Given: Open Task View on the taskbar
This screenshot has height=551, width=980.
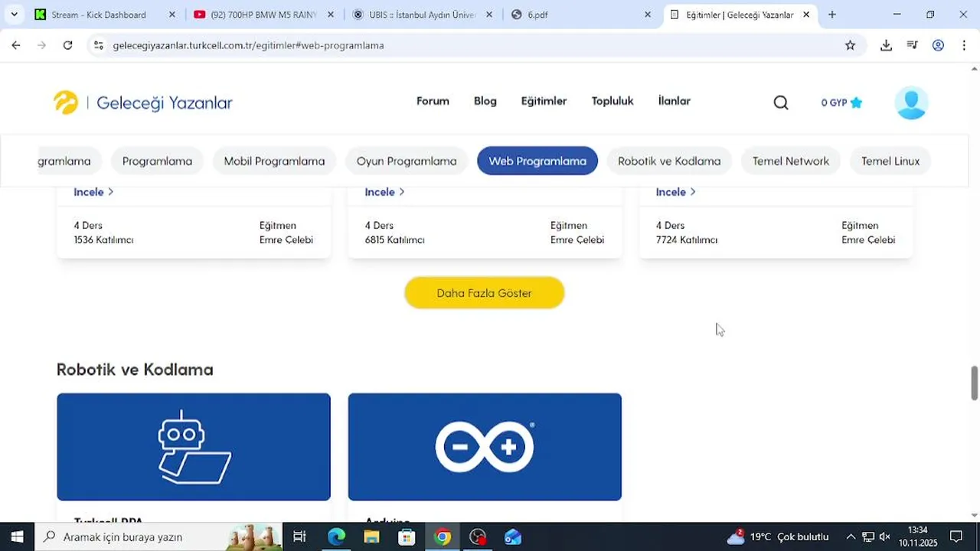Looking at the screenshot, I should 299,537.
